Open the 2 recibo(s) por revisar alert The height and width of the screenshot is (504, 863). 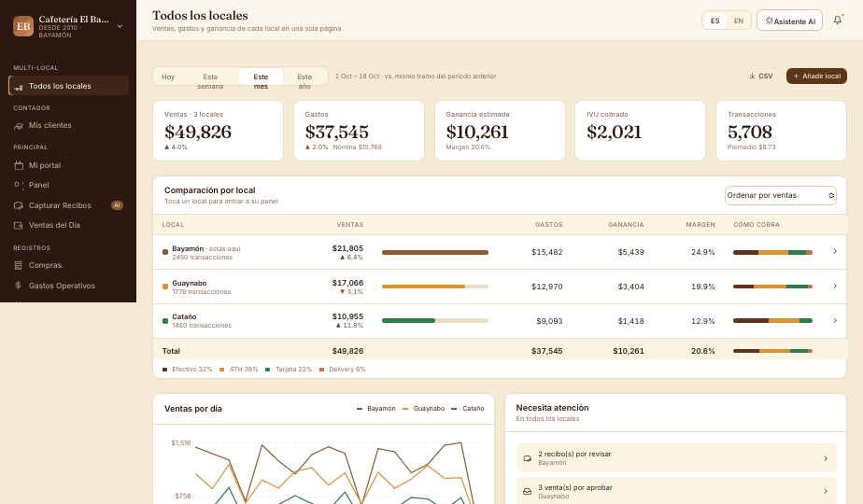(x=676, y=457)
